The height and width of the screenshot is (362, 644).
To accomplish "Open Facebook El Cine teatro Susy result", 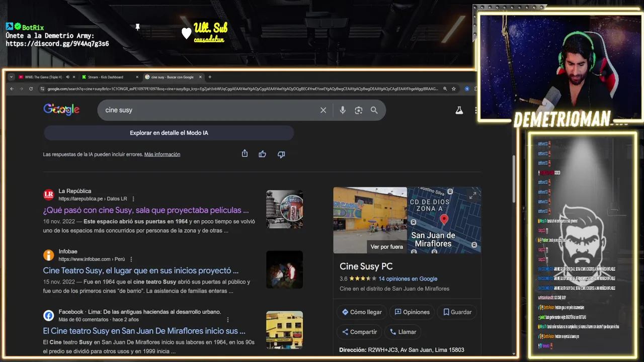I will pos(144,331).
